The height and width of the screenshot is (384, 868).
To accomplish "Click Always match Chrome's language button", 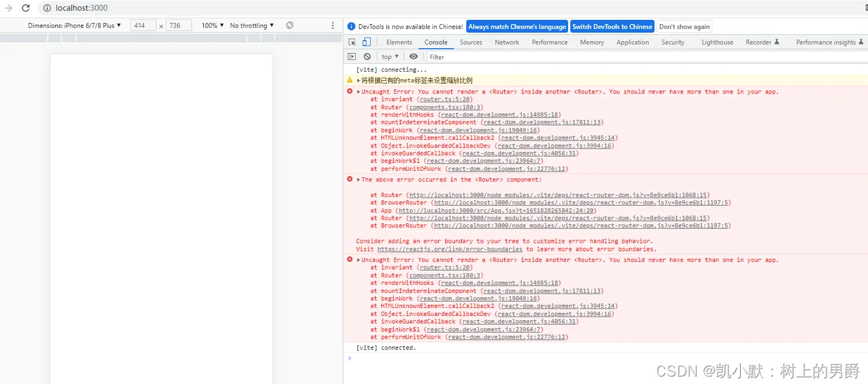I will [x=517, y=27].
